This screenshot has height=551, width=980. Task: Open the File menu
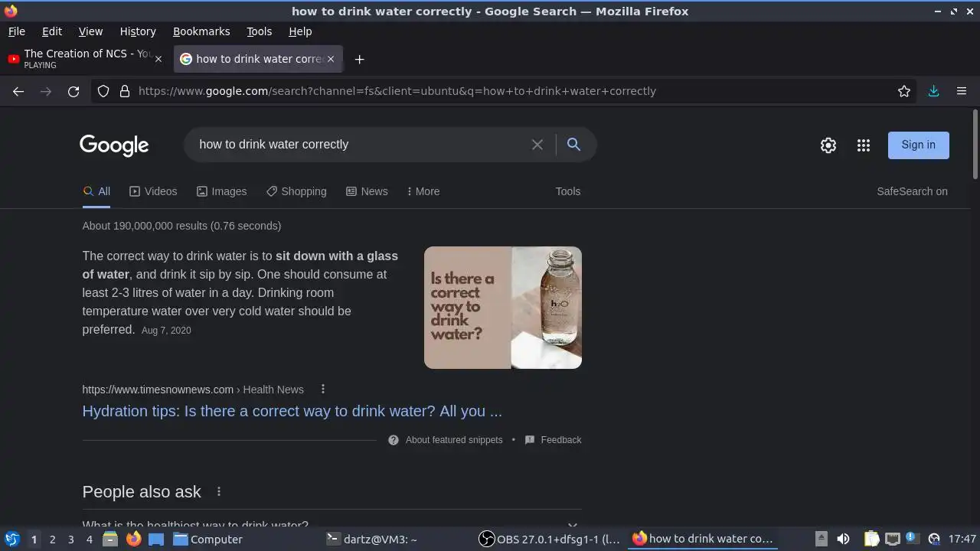tap(16, 31)
